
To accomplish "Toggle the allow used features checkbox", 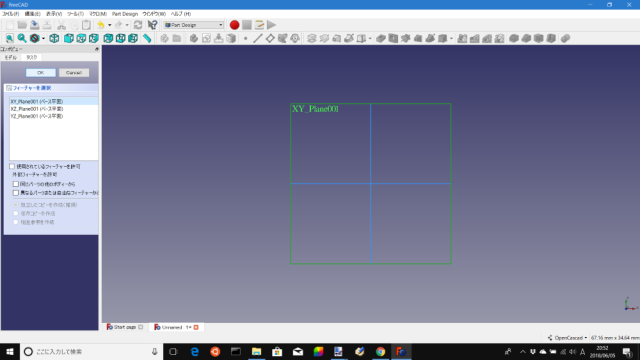I will click(12, 167).
